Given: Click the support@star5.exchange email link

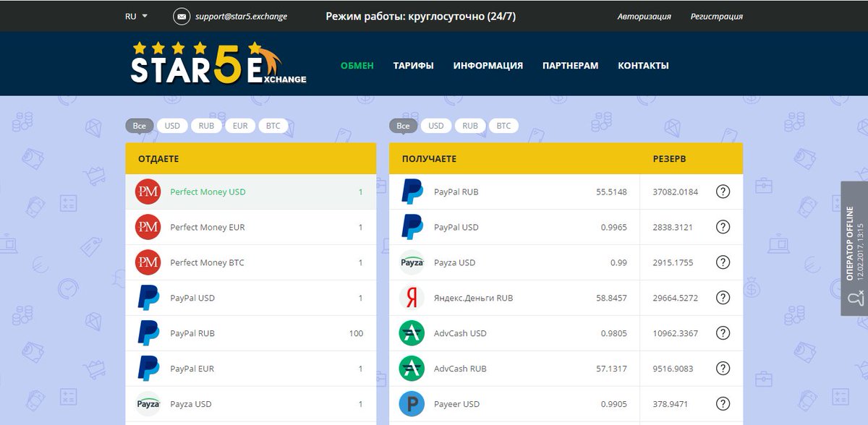Looking at the screenshot, I should (x=242, y=16).
